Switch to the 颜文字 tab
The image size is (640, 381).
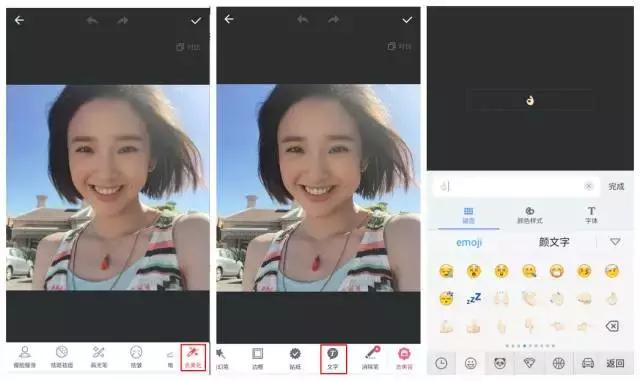(554, 242)
